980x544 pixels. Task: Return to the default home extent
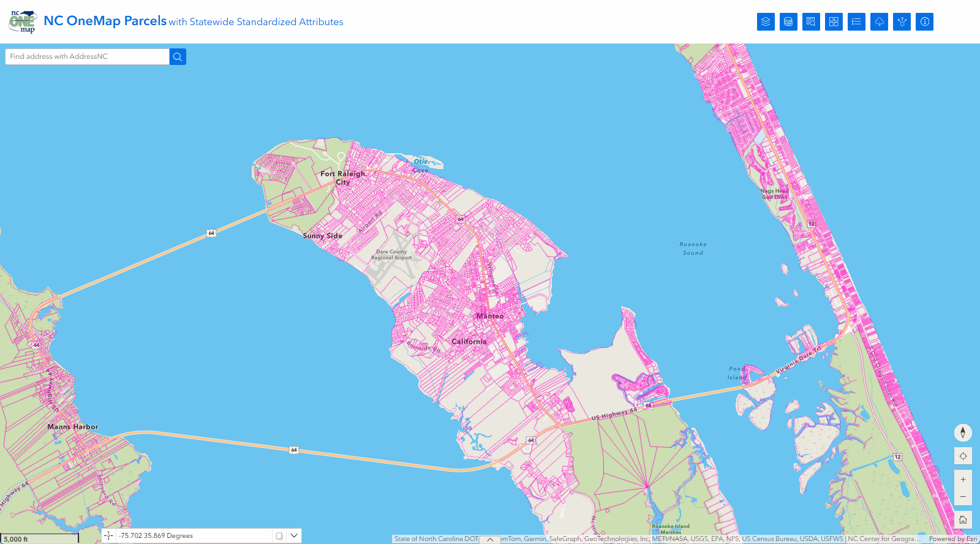(963, 520)
